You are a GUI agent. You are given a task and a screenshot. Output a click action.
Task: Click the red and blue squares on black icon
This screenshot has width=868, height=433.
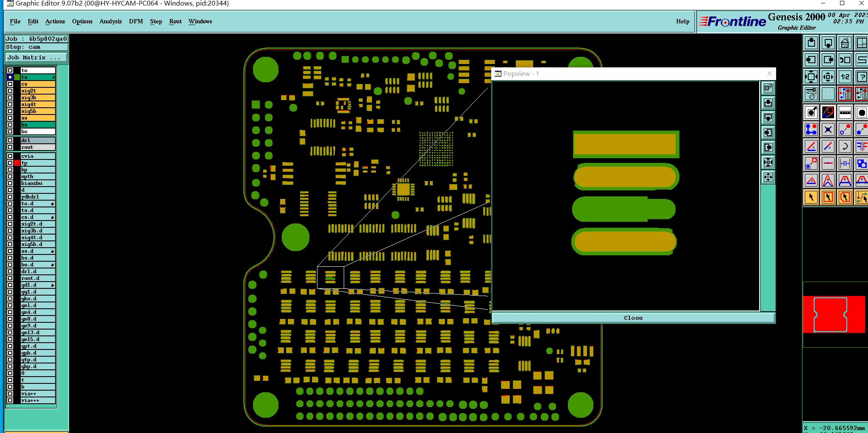point(828,112)
